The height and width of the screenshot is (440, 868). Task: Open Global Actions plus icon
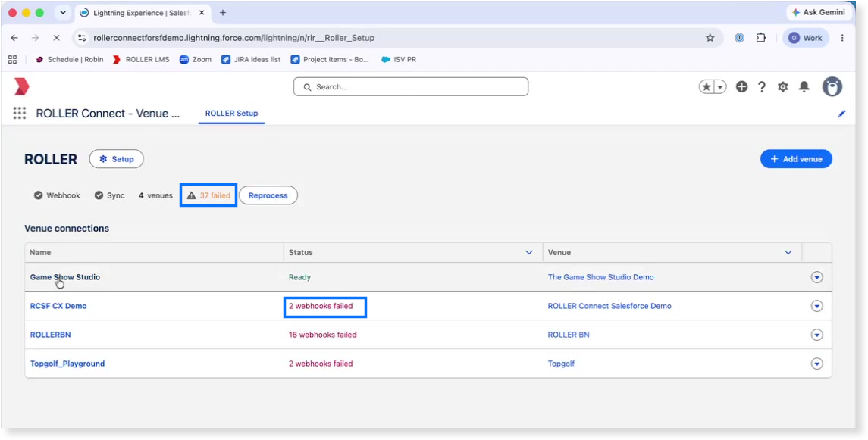click(742, 87)
